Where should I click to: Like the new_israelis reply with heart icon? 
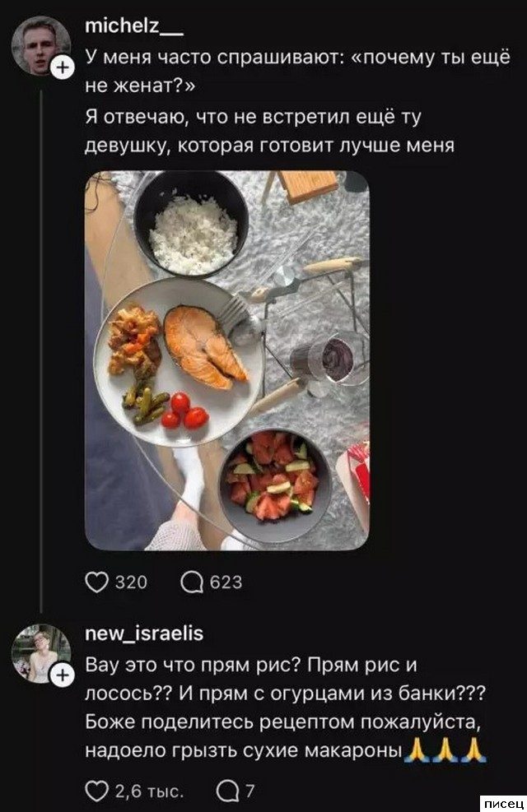click(97, 791)
